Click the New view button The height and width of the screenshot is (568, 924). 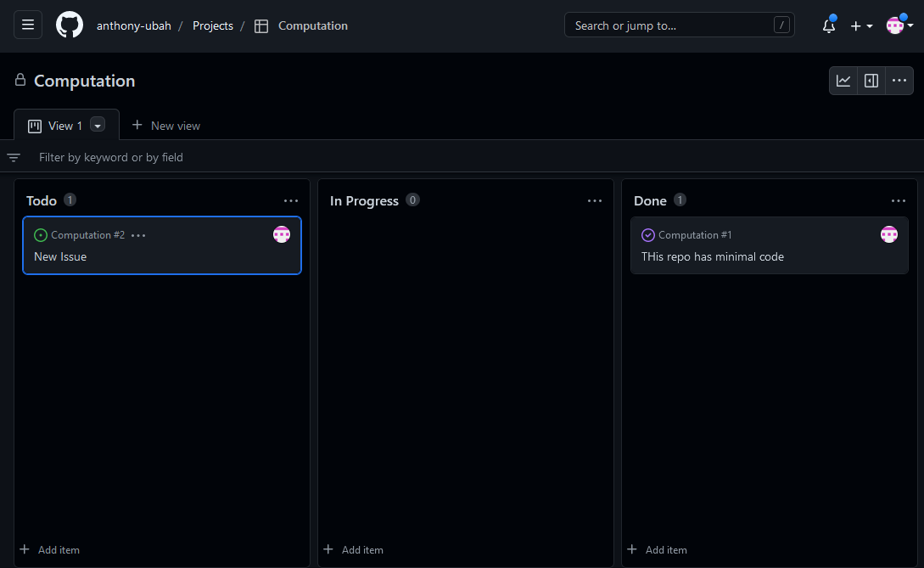(166, 126)
